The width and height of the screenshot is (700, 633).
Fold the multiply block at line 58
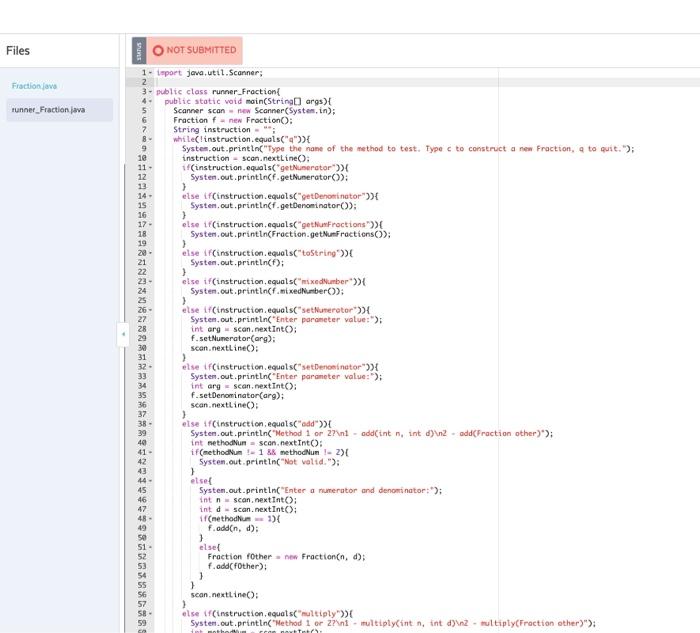[x=150, y=613]
